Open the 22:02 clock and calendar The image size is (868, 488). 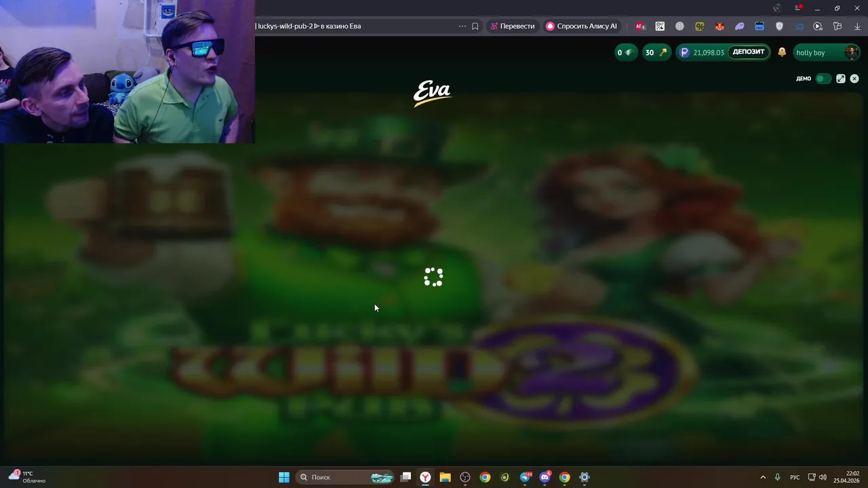pos(847,477)
